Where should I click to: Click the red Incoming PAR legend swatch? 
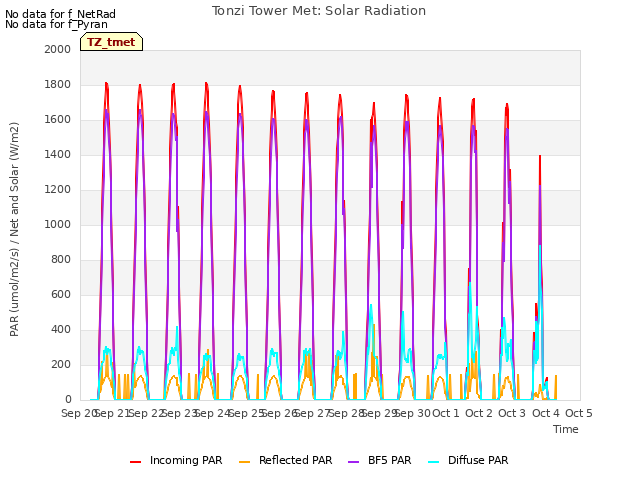136,462
